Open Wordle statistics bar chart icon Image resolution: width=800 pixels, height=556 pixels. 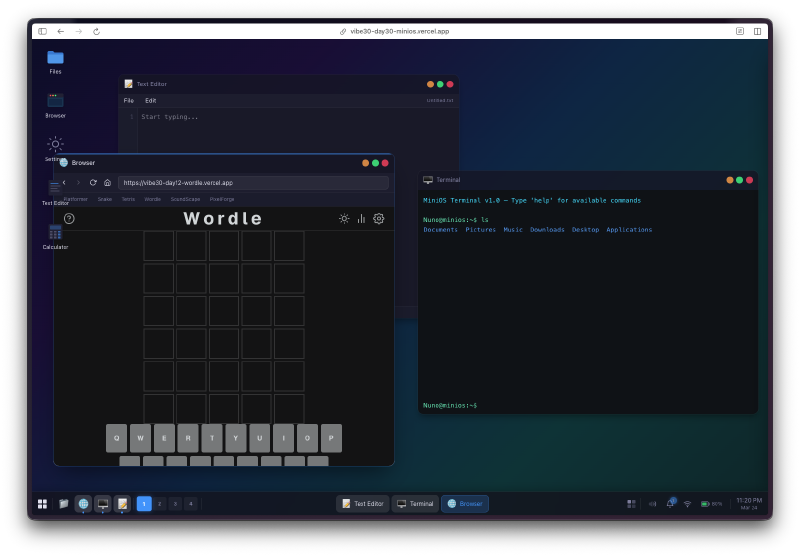pos(361,218)
